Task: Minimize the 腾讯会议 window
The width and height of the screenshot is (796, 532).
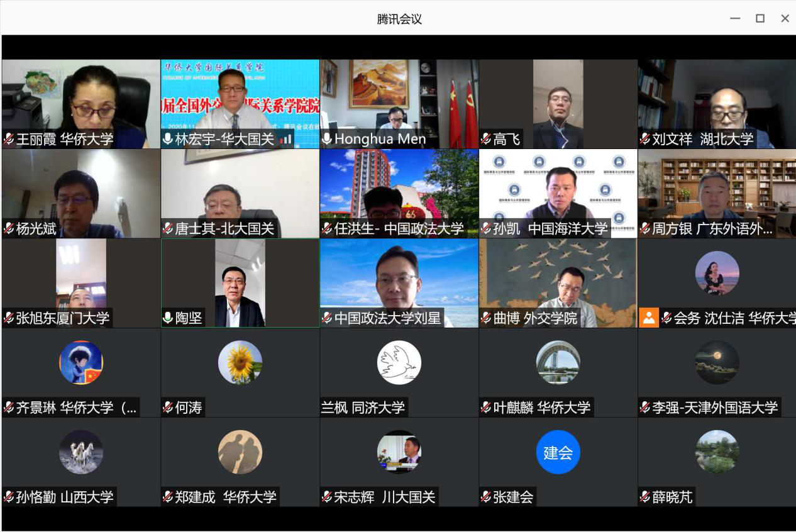Action: 735,18
